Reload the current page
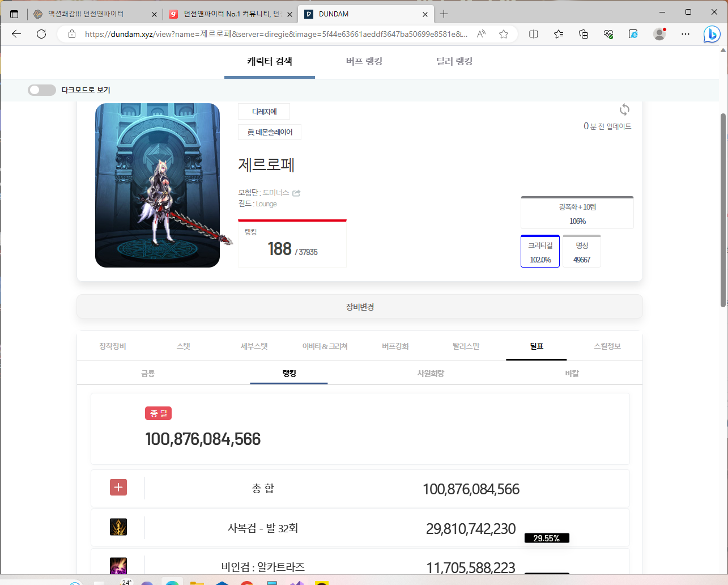Screen dimensions: 728x585 pyautogui.click(x=41, y=34)
